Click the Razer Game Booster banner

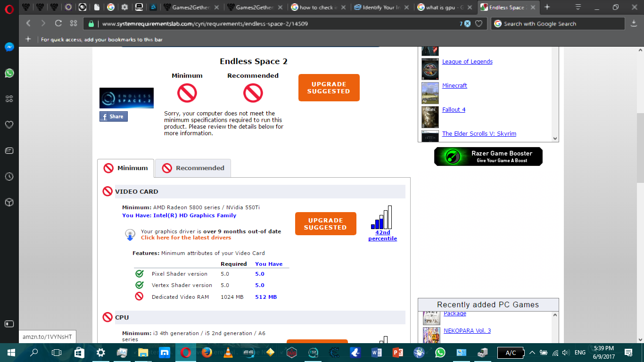[x=488, y=156]
